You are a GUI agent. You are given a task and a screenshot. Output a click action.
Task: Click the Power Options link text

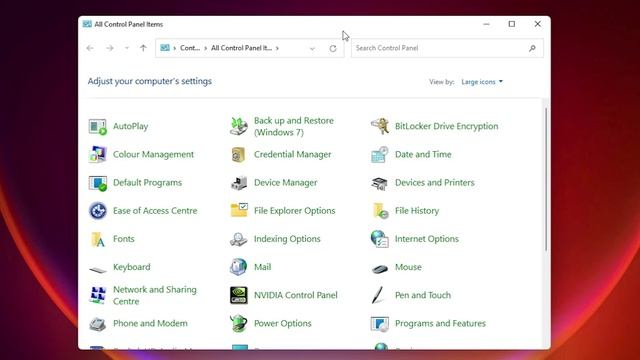[x=282, y=323]
